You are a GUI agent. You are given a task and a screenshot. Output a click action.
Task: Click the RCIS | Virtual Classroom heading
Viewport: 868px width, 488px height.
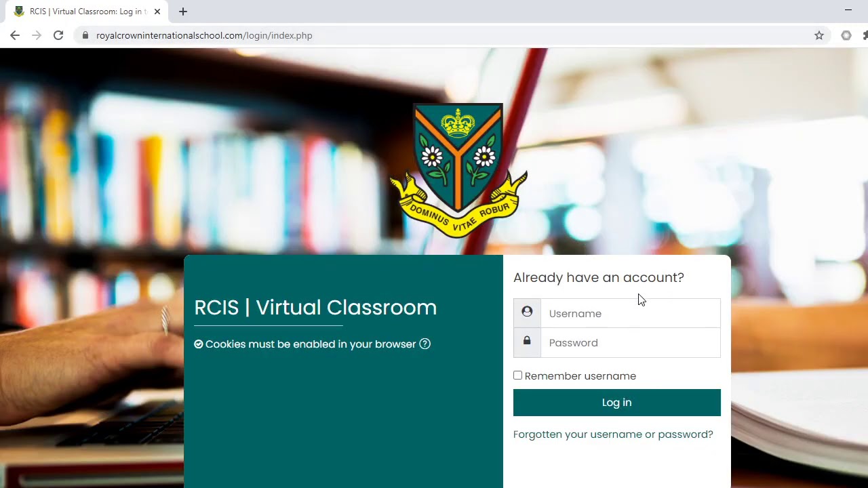(315, 308)
